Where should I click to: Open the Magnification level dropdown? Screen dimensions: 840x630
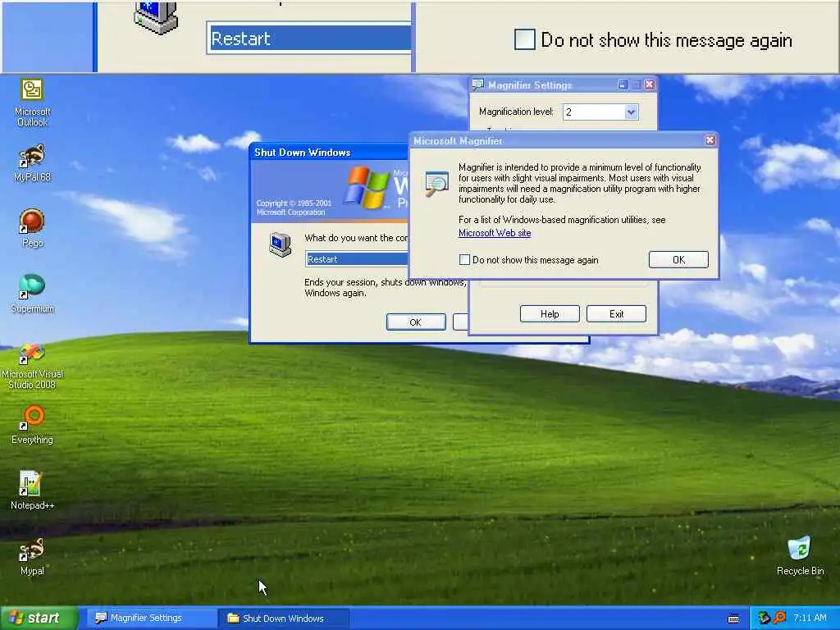[631, 112]
